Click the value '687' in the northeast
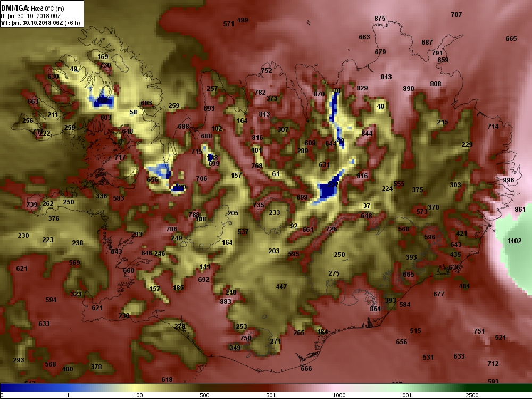 [427, 43]
